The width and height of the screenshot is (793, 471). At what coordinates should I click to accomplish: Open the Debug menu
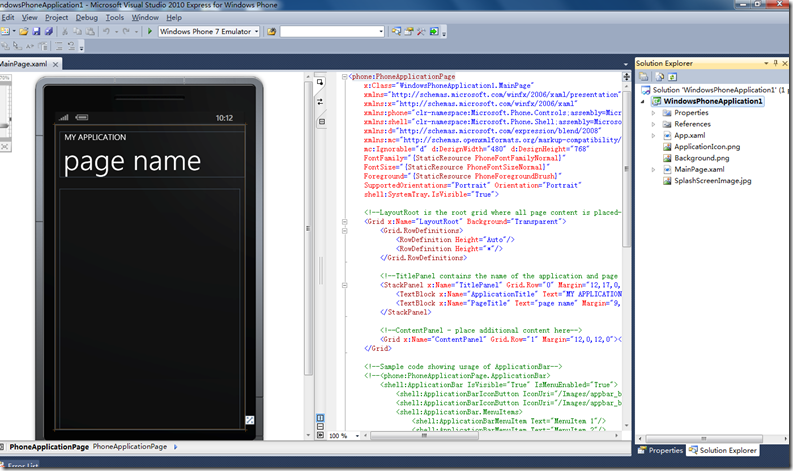(86, 17)
